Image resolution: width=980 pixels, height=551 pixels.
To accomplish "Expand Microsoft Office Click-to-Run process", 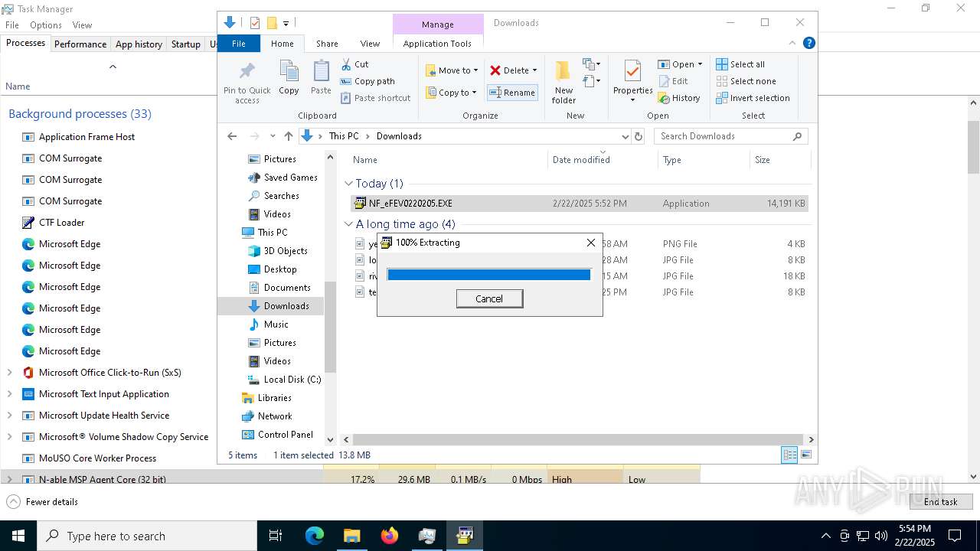I will click(x=9, y=373).
